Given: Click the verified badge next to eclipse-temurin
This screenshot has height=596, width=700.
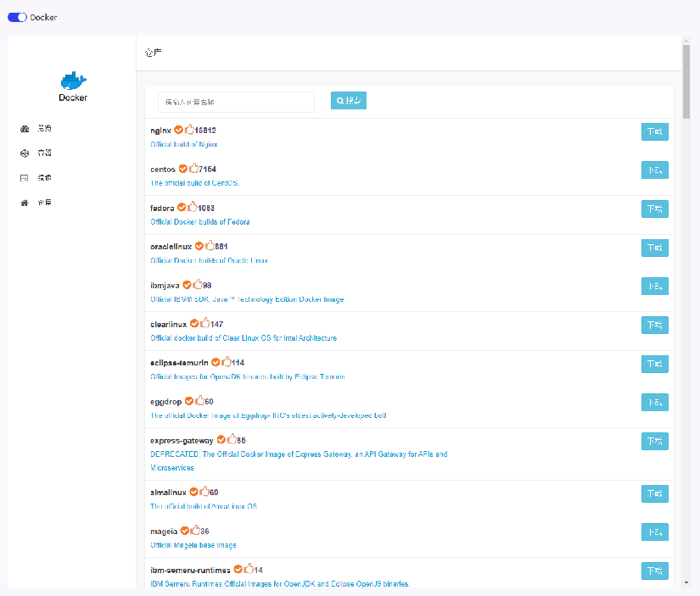Looking at the screenshot, I should point(216,362).
